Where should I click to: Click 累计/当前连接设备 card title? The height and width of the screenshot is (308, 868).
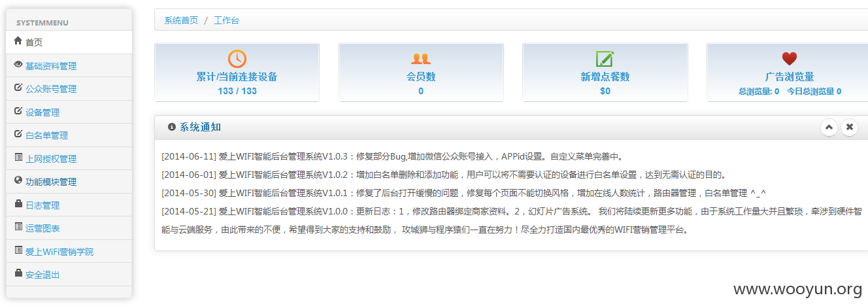click(237, 77)
